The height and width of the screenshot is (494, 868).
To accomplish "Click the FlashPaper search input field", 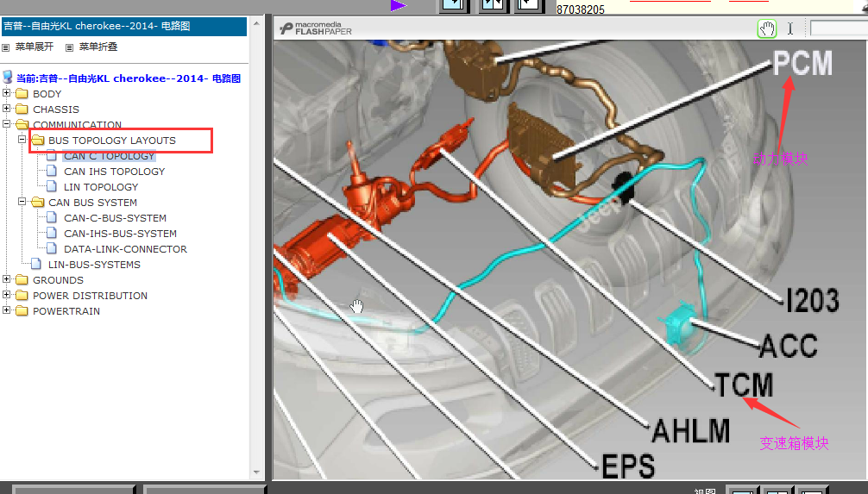I will 839,28.
